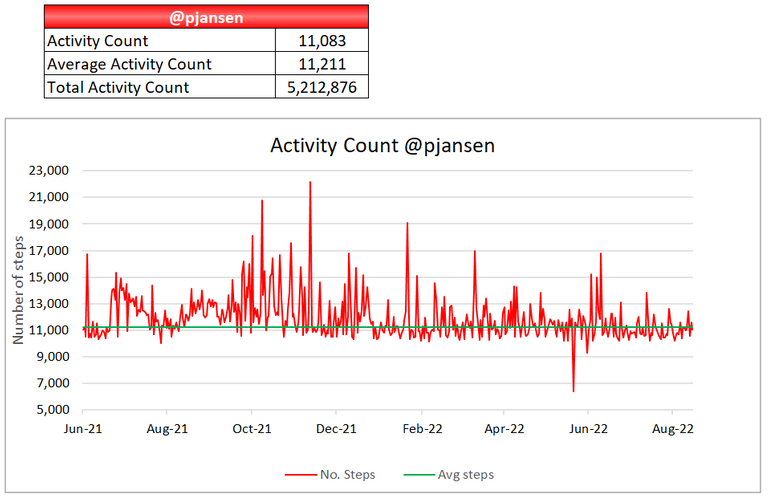This screenshot has width=768, height=499.
Task: Click the Oct-21 x-axis label
Action: tap(252, 429)
